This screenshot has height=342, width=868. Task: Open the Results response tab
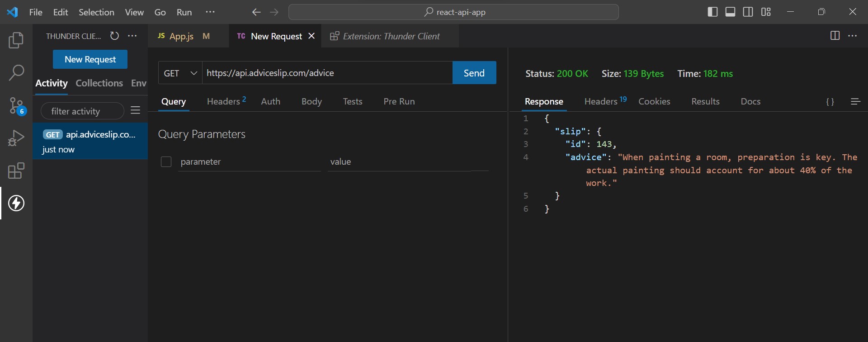tap(705, 102)
